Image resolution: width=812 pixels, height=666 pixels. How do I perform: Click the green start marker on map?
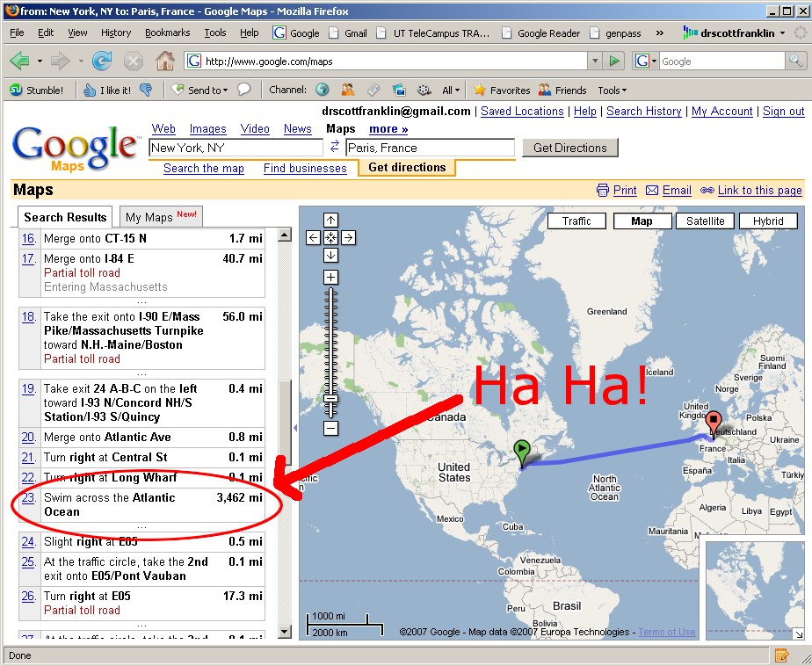coord(522,452)
